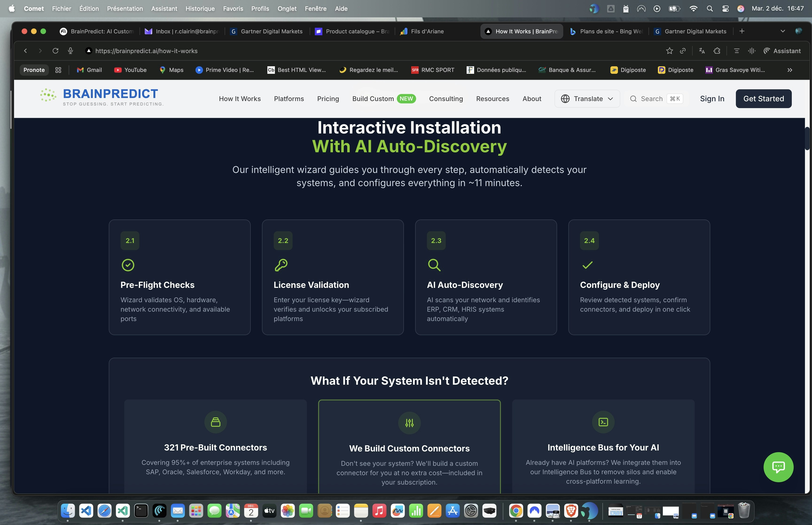The width and height of the screenshot is (812, 525).
Task: Expand the tab list chevron
Action: point(783,31)
